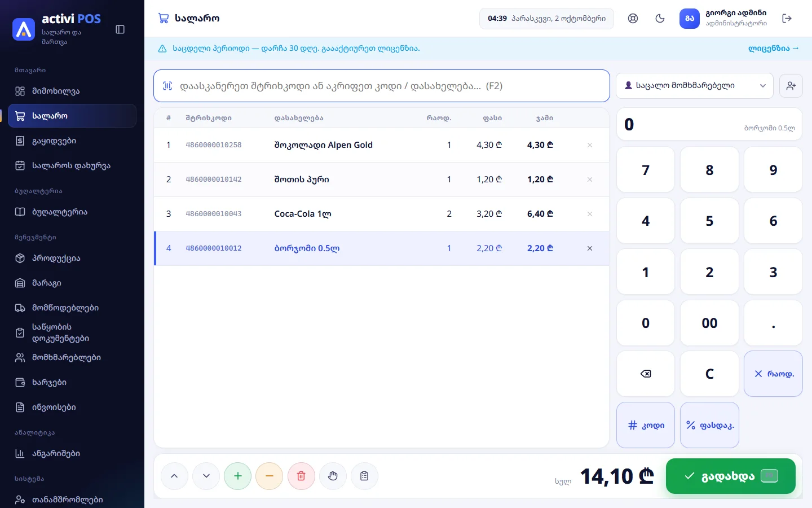Open held receipts via the clipboard icon

pos(364,476)
